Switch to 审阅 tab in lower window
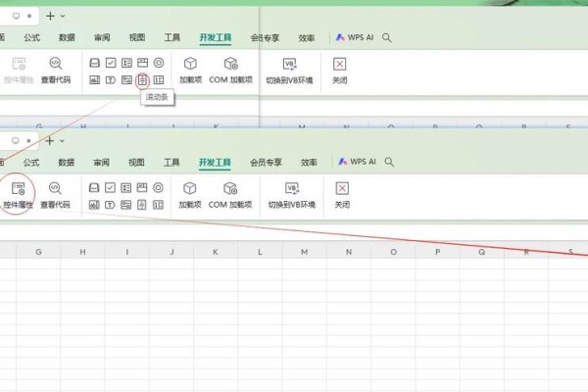The height and width of the screenshot is (392, 588). [101, 163]
